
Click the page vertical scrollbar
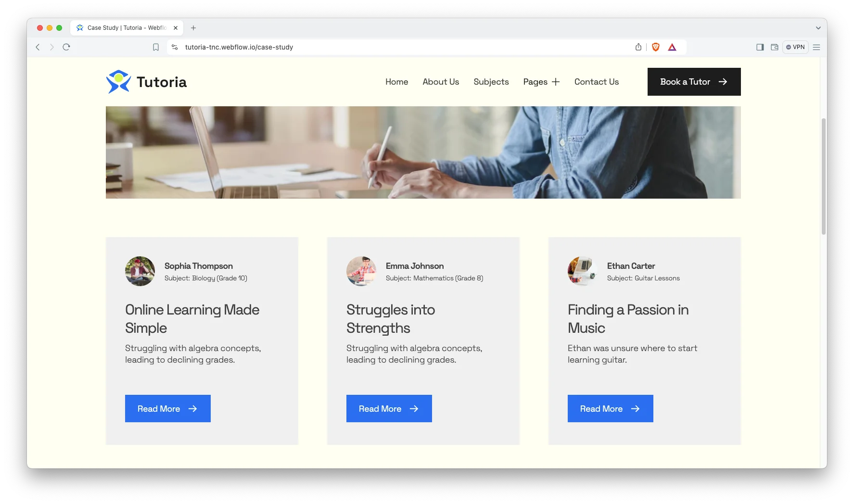click(824, 176)
